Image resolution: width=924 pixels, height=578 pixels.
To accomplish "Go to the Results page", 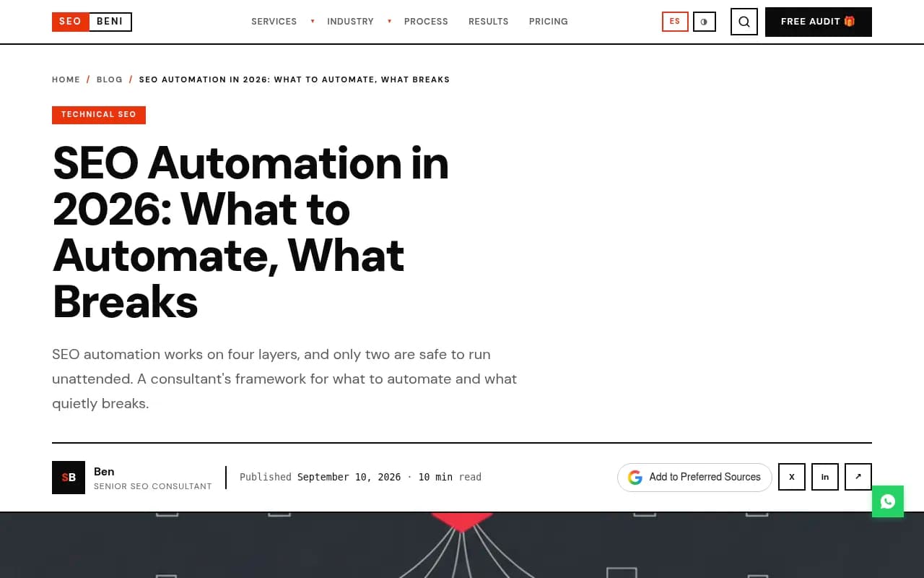I will click(489, 22).
